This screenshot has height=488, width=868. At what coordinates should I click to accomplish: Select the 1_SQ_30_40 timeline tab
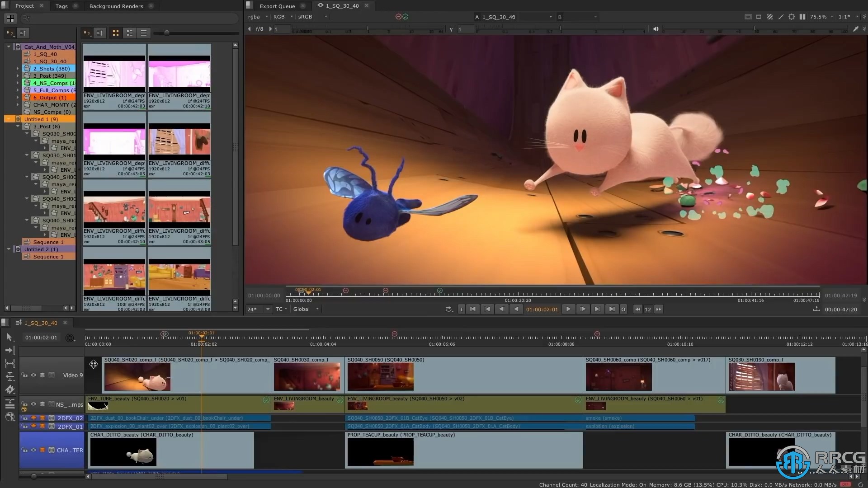point(40,322)
